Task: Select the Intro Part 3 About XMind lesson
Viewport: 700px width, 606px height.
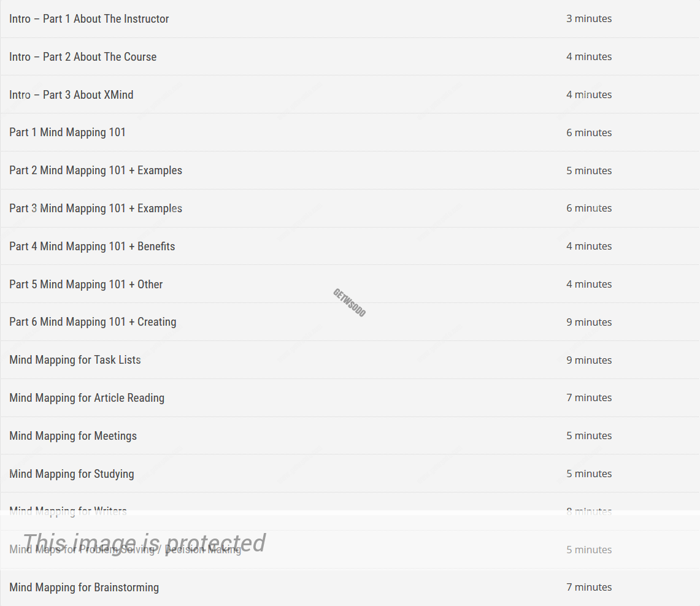Action: tap(71, 95)
